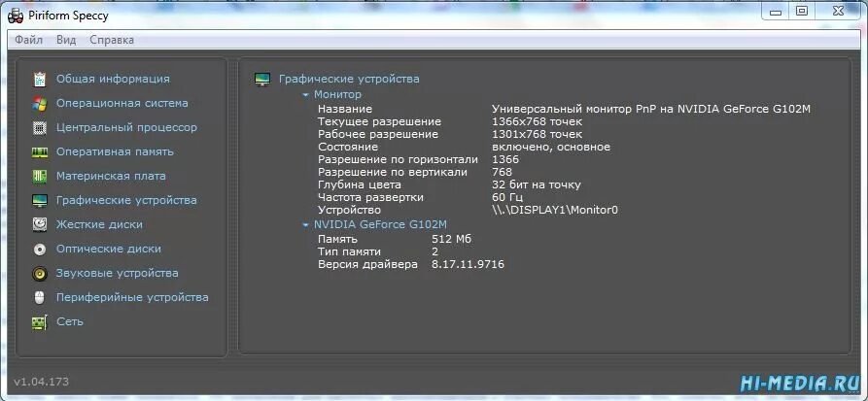This screenshot has width=868, height=401.
Task: Click the NVIDIA GeForce G102M section heading
Action: (x=380, y=224)
